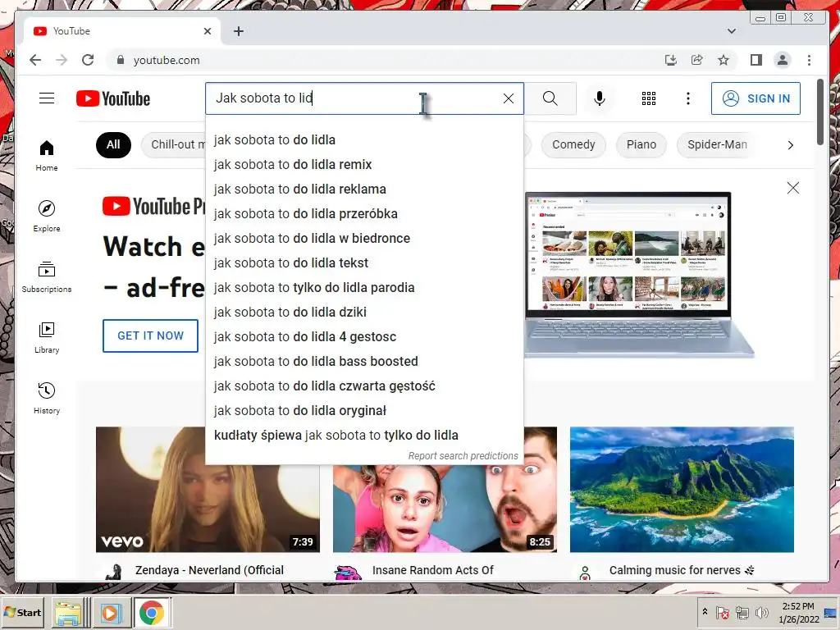Select the Piano chip
The width and height of the screenshot is (840, 630).
[x=641, y=144]
